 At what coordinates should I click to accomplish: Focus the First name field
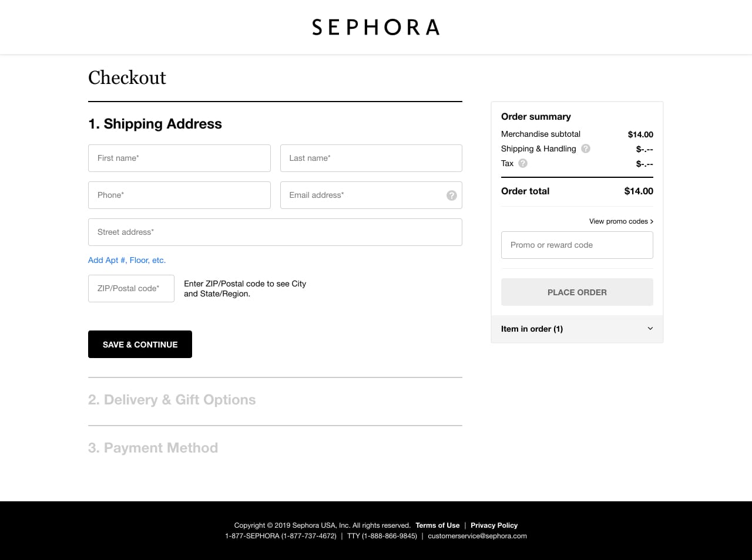click(x=179, y=158)
